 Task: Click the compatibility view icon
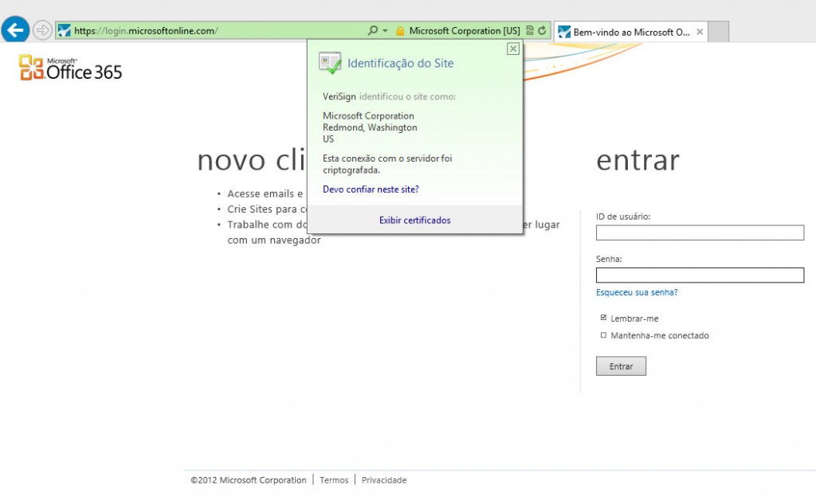tap(530, 31)
